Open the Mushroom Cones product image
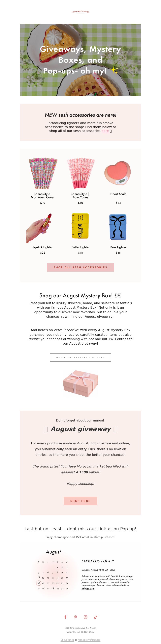Image resolution: width=161 pixels, height=644 pixels. 43,173
